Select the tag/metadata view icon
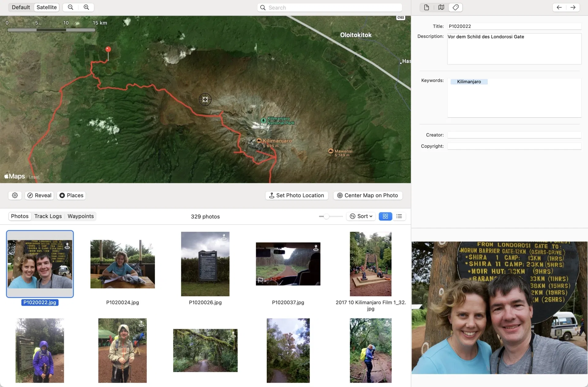The width and height of the screenshot is (588, 387). pyautogui.click(x=455, y=7)
